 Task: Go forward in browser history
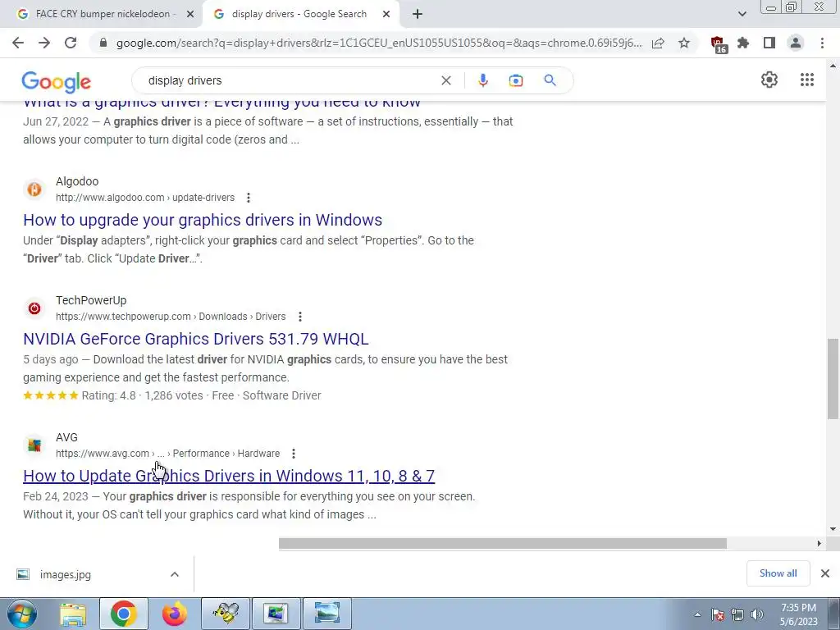[x=44, y=43]
